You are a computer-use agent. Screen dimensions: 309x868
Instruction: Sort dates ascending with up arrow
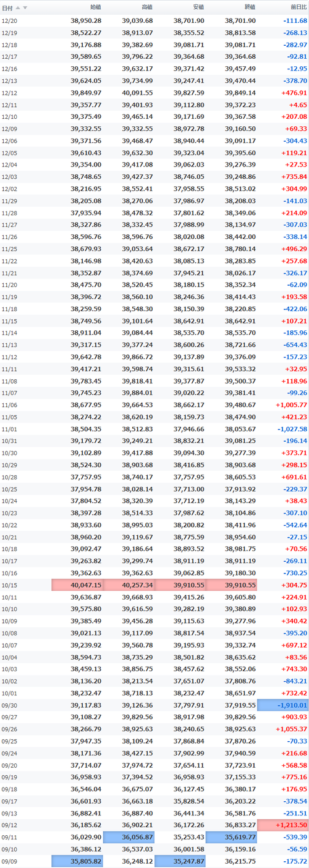pos(17,8)
